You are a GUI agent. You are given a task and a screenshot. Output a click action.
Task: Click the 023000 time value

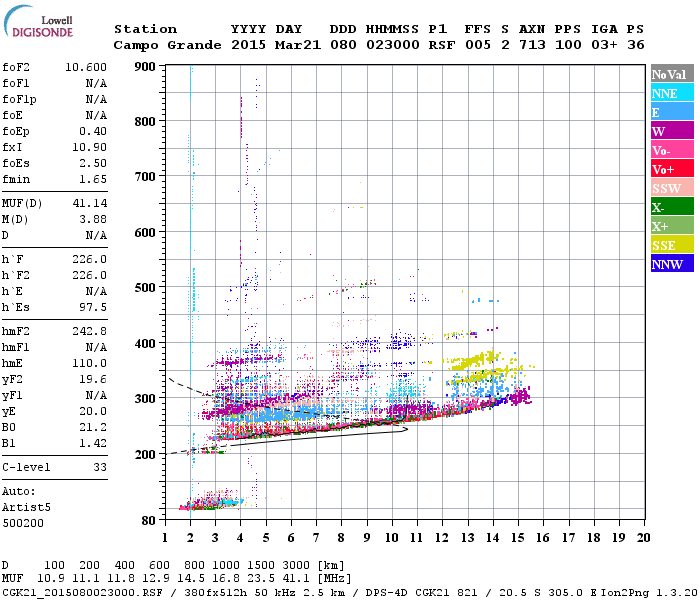[393, 45]
